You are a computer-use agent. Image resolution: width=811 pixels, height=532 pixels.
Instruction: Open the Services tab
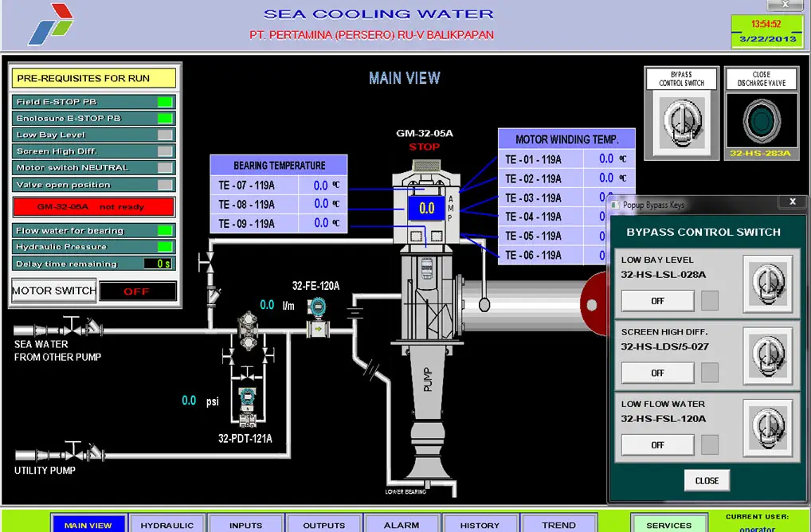point(668,524)
